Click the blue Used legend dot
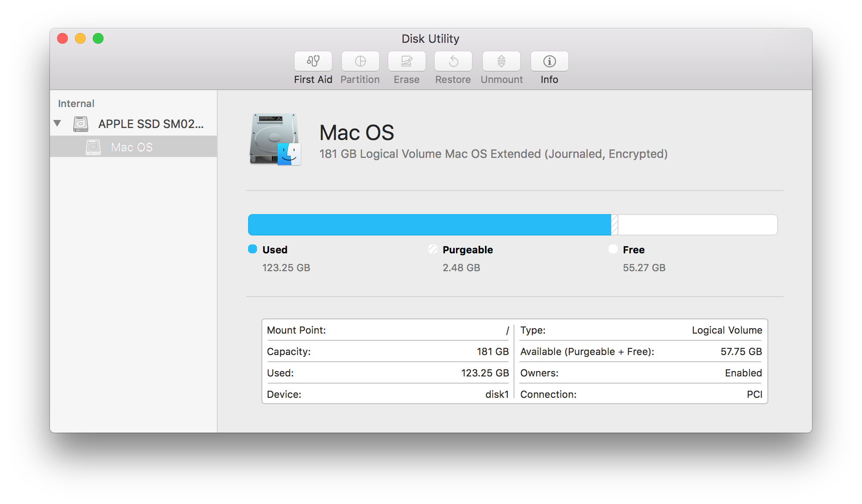This screenshot has width=862, height=504. [253, 249]
